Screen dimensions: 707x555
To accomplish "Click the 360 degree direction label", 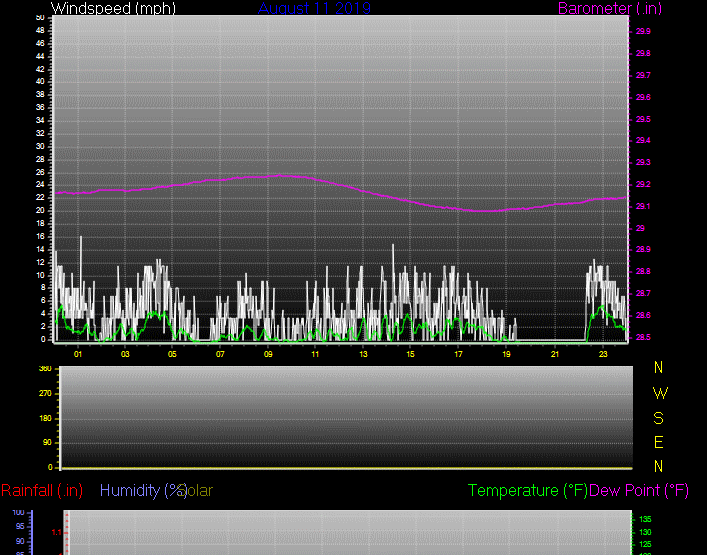I will click(x=46, y=369).
